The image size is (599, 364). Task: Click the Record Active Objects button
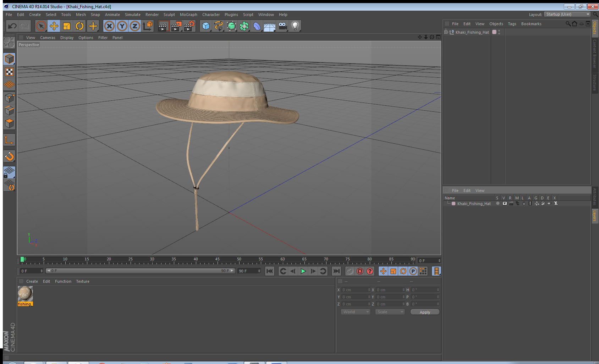point(350,271)
